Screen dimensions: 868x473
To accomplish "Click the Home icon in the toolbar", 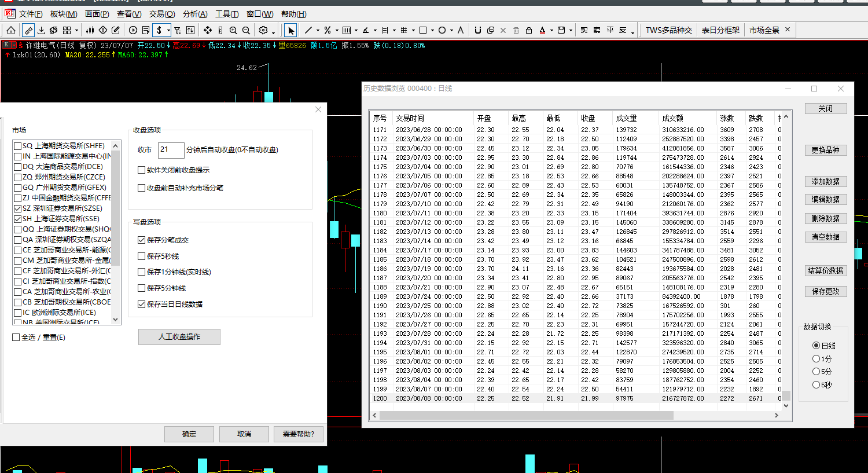I will coord(11,30).
